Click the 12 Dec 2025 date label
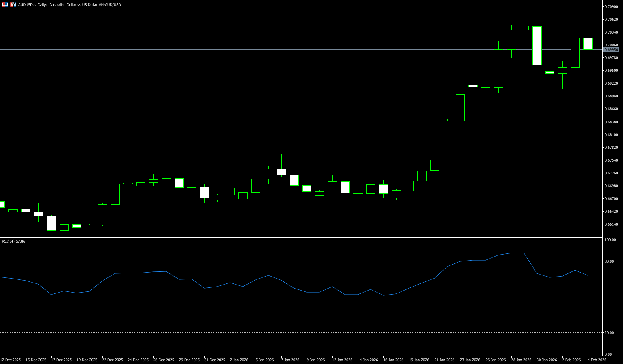623x364 pixels. [10, 360]
